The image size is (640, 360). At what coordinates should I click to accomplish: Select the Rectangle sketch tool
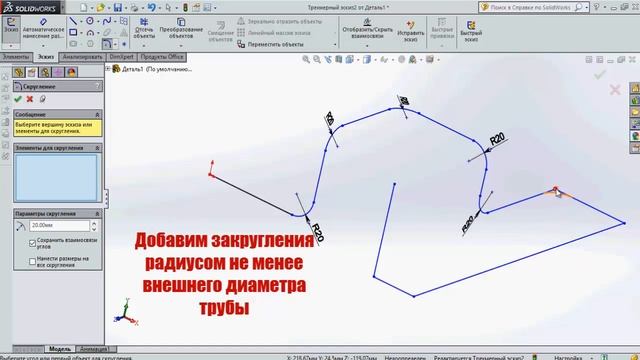[x=73, y=32]
